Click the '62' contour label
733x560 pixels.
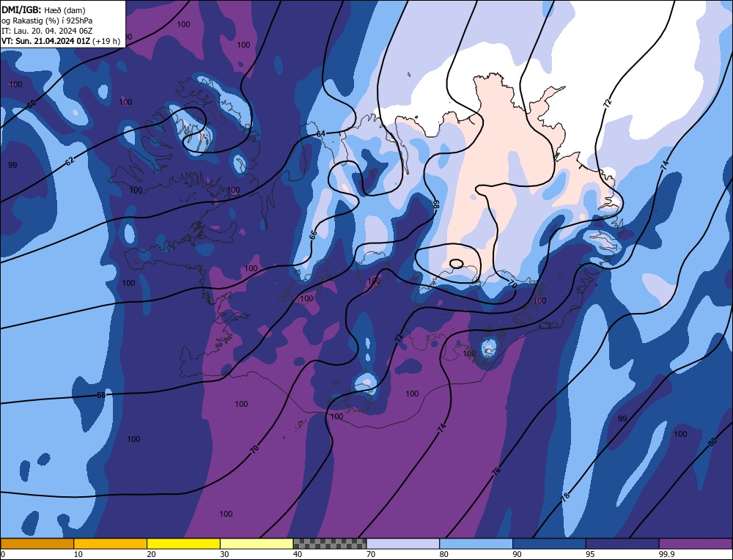click(69, 161)
